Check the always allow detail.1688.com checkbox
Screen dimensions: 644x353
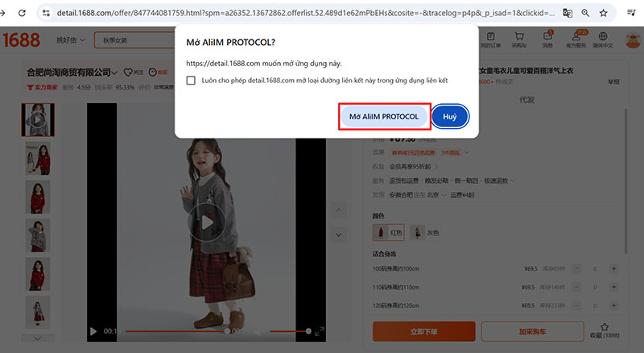(191, 81)
